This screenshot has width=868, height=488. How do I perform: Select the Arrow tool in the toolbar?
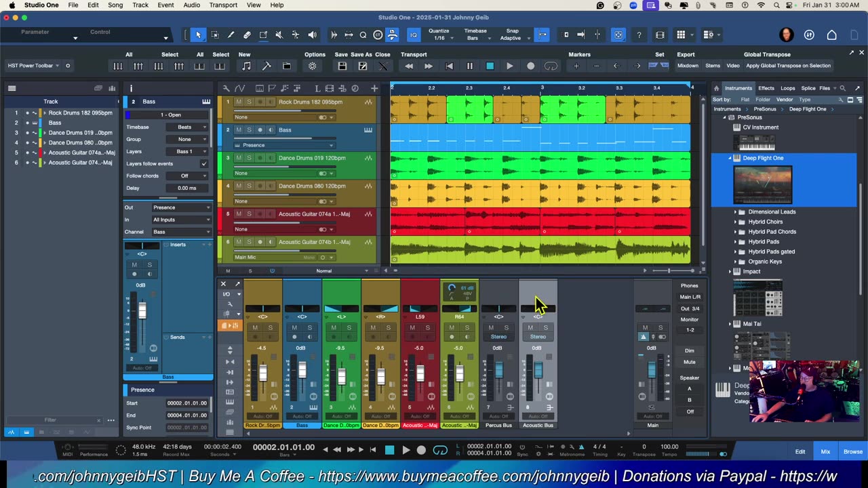pos(198,35)
